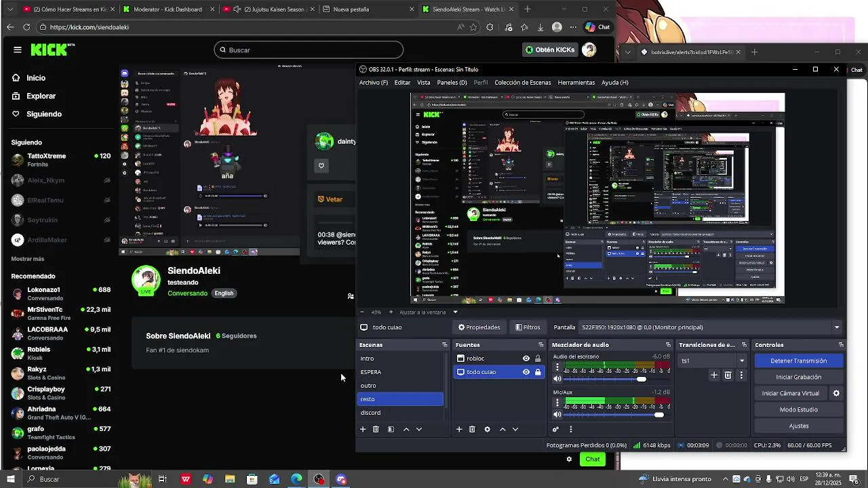Expand Mostrar más in Siguiendo list
Viewport: 868px width, 488px height.
(x=28, y=259)
